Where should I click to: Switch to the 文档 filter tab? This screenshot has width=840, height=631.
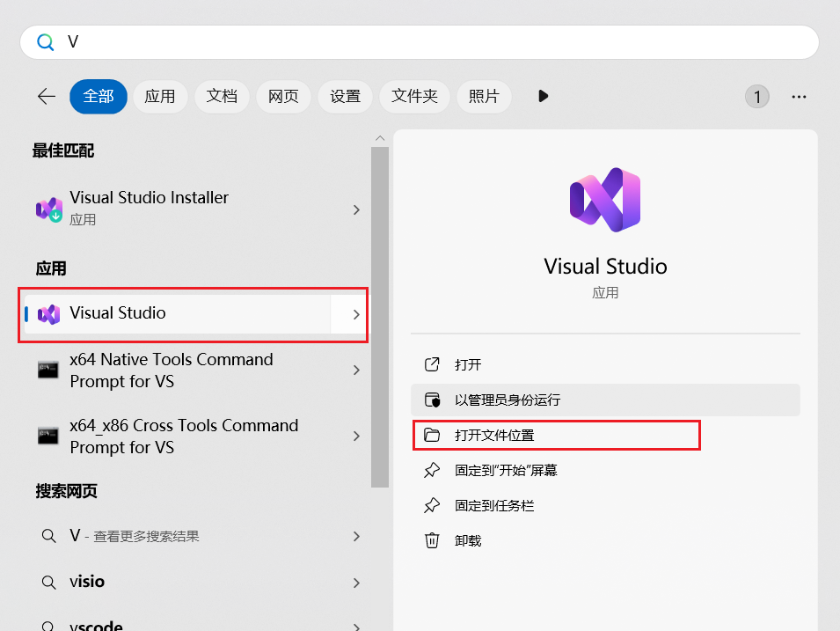pos(222,97)
